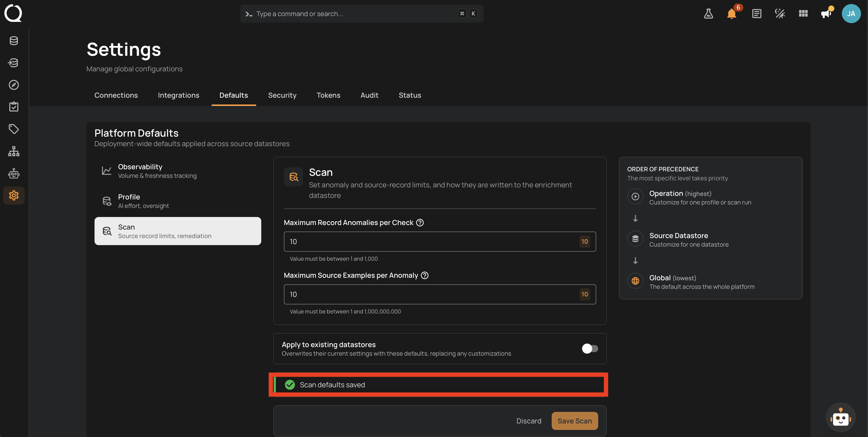868x437 pixels.
Task: Open the notifications bell icon
Action: (x=731, y=14)
